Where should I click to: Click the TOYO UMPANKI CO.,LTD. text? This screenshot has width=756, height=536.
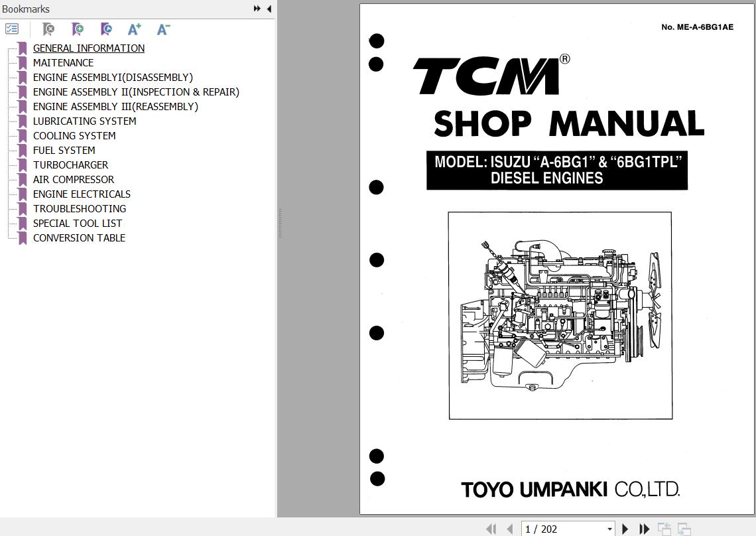tap(570, 489)
